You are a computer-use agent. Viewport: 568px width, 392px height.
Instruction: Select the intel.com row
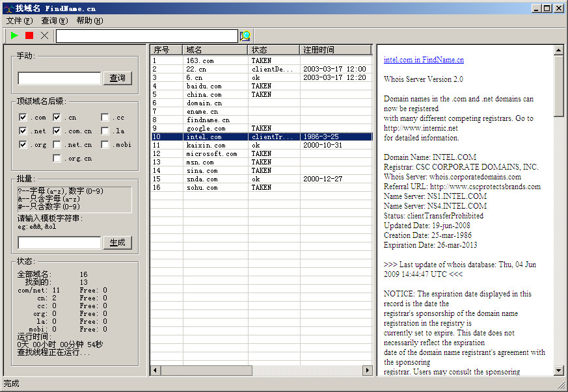(261, 137)
